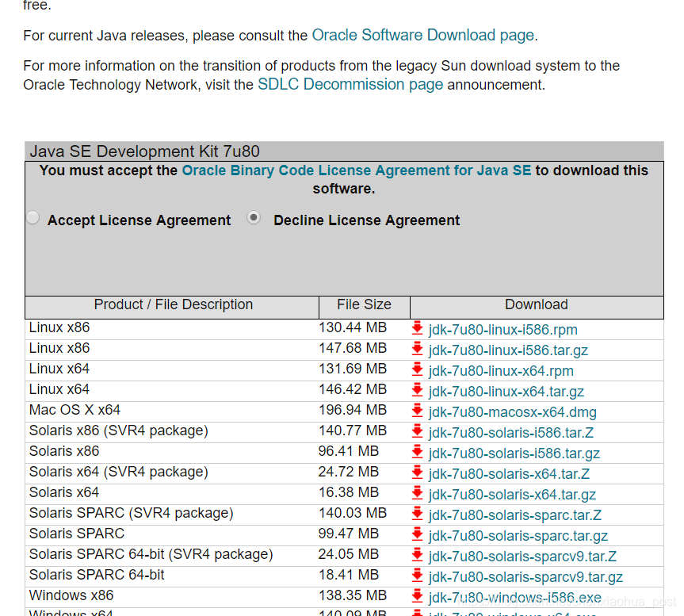Select Accept License Agreement radio button

click(32, 218)
